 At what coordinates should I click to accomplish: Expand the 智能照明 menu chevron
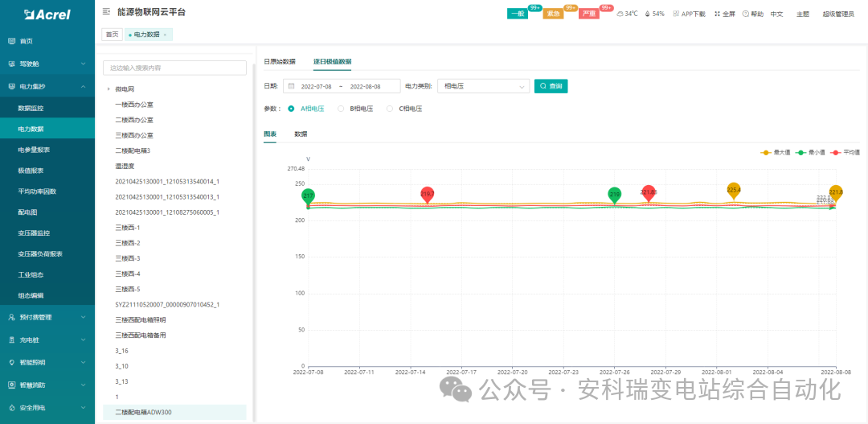click(x=83, y=363)
